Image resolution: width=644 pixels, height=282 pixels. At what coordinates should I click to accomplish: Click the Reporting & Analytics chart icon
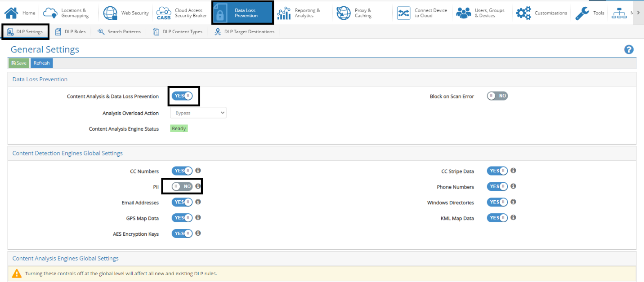coord(284,13)
